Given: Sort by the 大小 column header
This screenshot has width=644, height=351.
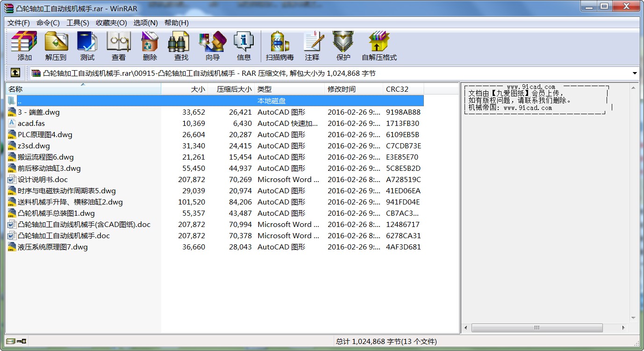Looking at the screenshot, I should click(185, 89).
